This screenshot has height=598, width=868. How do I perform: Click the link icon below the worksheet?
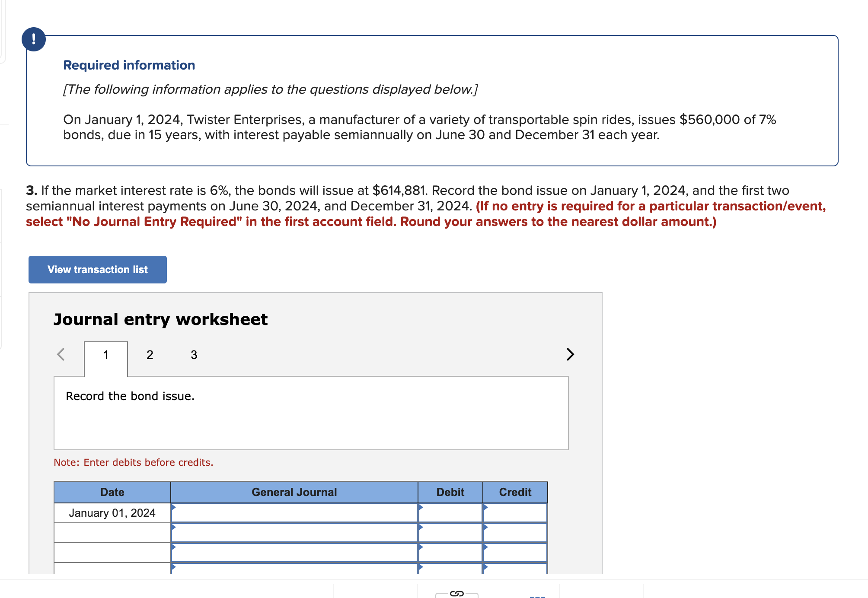pos(456,593)
